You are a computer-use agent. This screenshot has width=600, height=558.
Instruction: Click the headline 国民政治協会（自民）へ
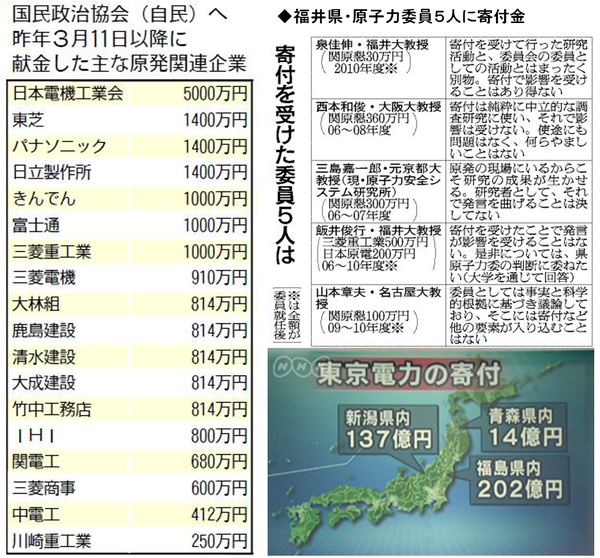pos(119,15)
